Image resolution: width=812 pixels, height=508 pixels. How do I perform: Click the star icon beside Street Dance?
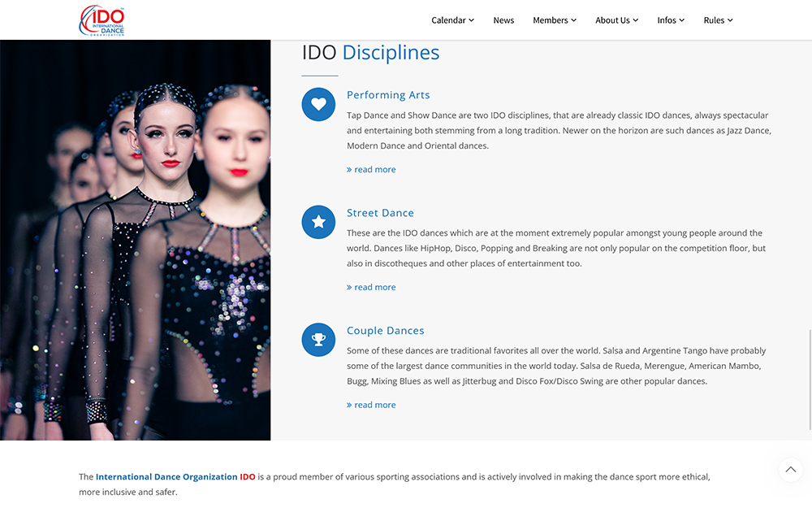click(x=318, y=222)
